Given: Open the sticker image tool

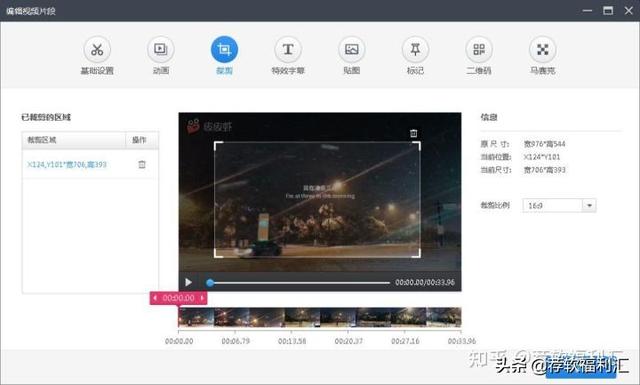Looking at the screenshot, I should coord(351,50).
